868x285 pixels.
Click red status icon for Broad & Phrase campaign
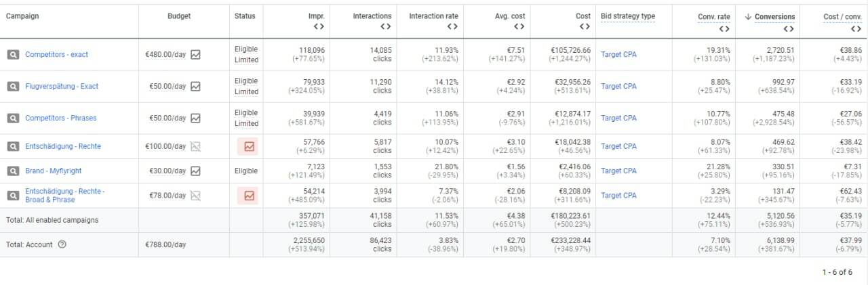(249, 196)
